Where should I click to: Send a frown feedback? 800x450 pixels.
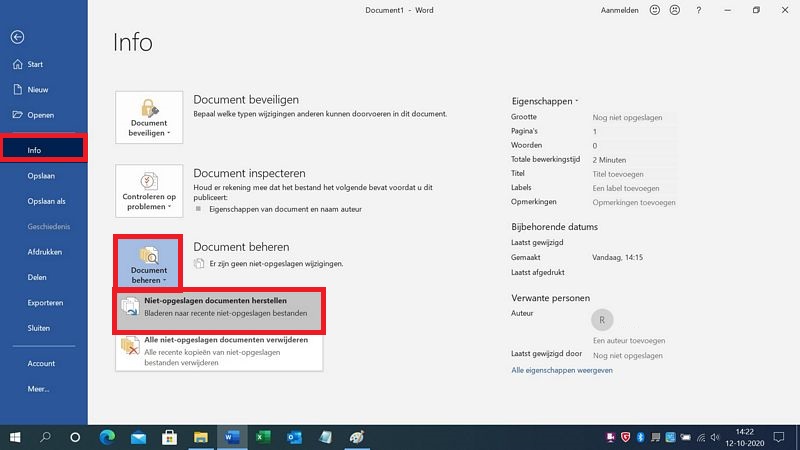(x=674, y=10)
